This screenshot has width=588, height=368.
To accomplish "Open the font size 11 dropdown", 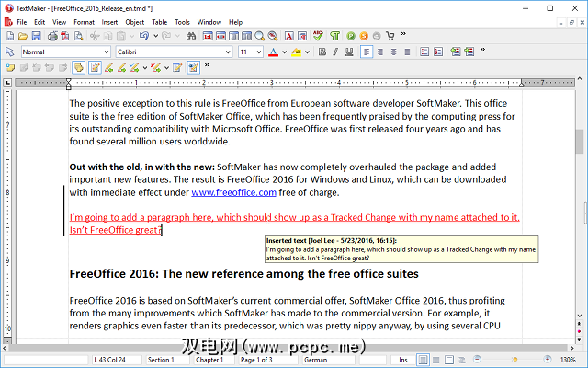I will coord(259,52).
